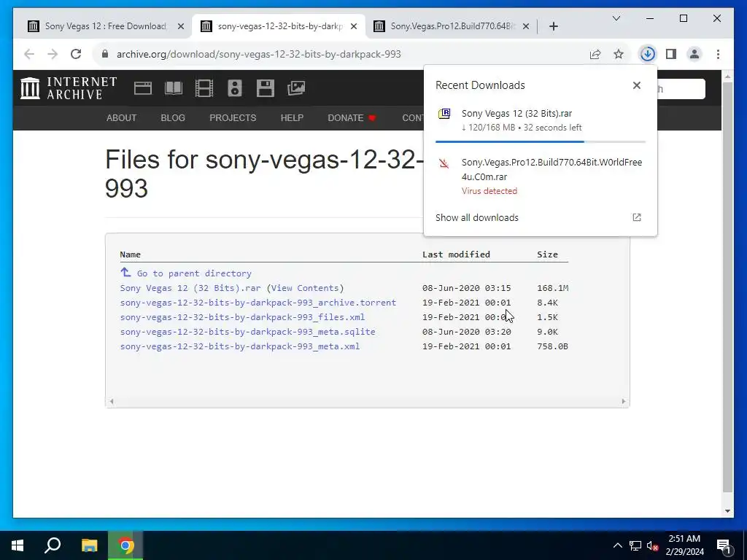The height and width of the screenshot is (560, 747).
Task: Open the _archive.torrent file link
Action: [258, 303]
